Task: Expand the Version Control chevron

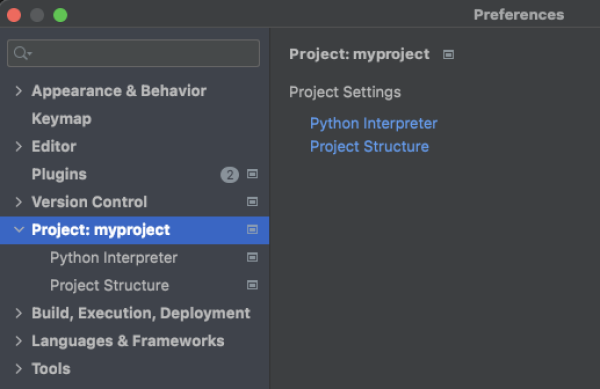Action: point(18,202)
